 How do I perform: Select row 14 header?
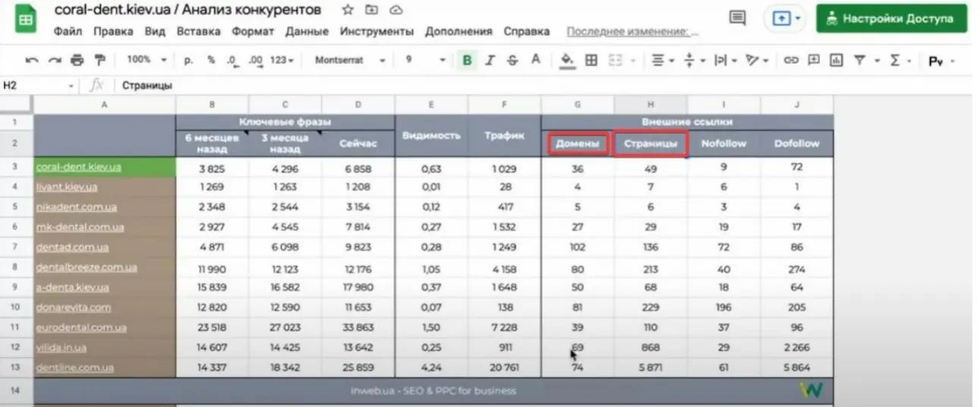click(x=17, y=390)
